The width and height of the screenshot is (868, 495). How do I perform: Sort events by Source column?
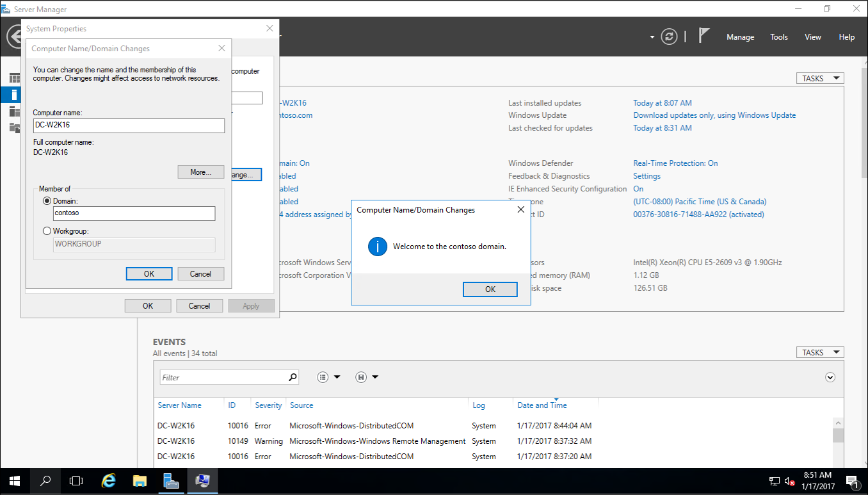(301, 405)
